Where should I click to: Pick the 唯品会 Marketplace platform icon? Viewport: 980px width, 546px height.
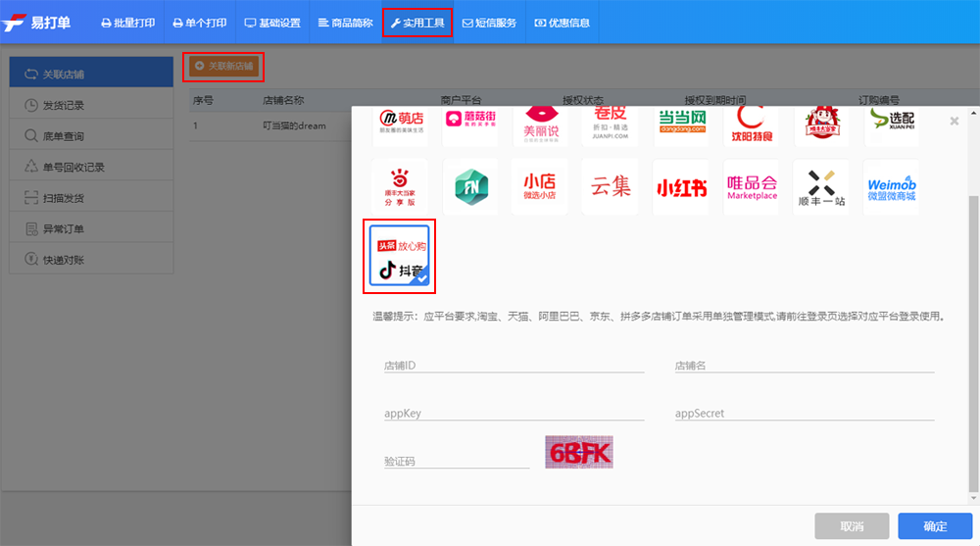752,187
